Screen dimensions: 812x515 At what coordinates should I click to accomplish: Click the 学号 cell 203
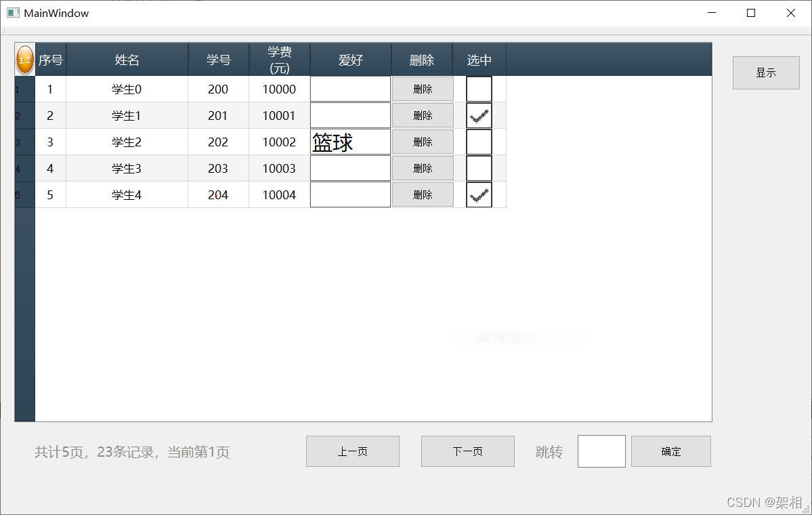pyautogui.click(x=219, y=168)
